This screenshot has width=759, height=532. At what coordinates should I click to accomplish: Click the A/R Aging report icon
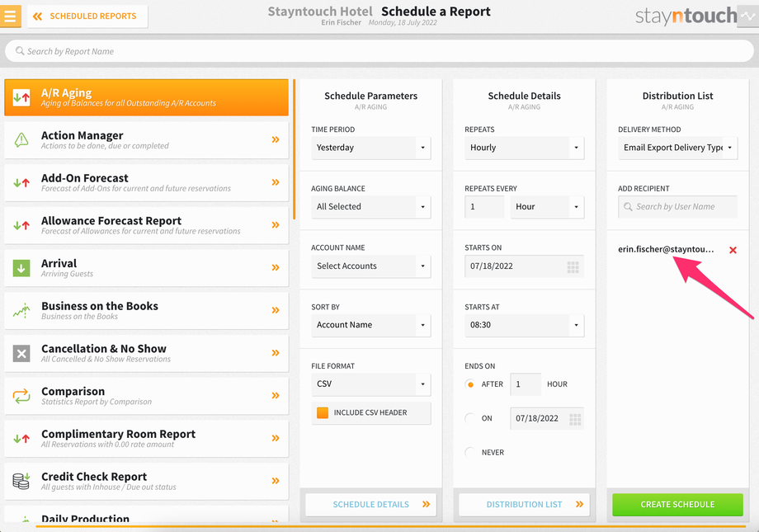pyautogui.click(x=21, y=97)
